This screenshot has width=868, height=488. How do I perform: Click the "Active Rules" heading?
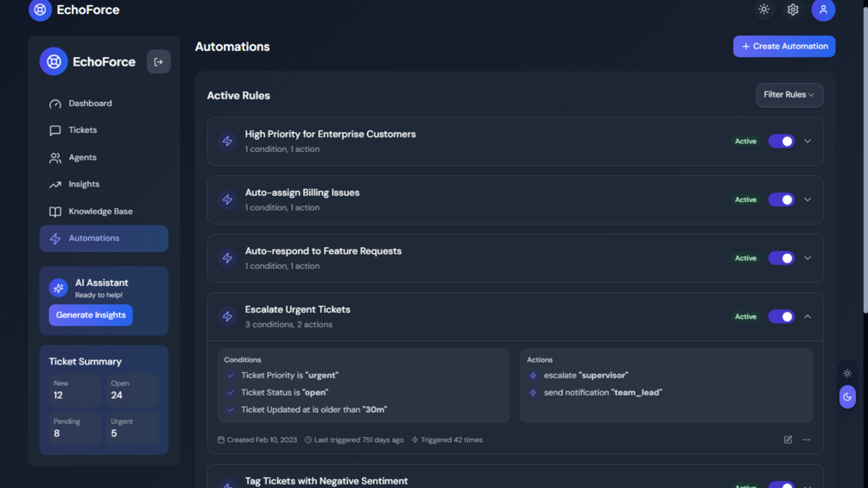(x=238, y=96)
